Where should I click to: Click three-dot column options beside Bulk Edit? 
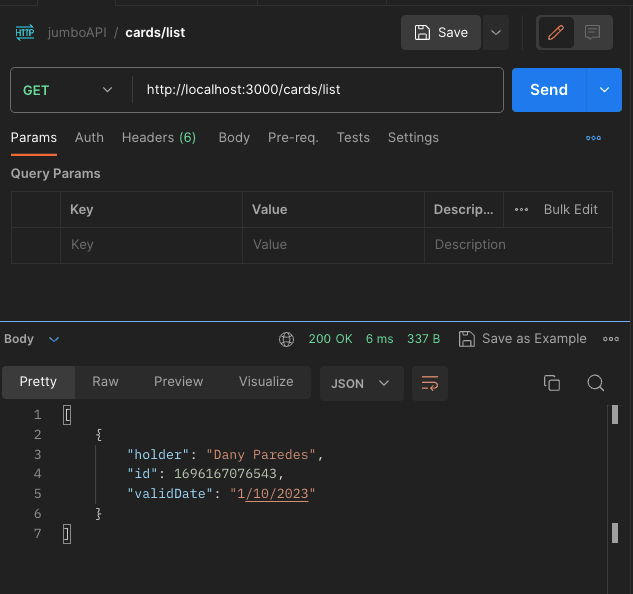[521, 209]
